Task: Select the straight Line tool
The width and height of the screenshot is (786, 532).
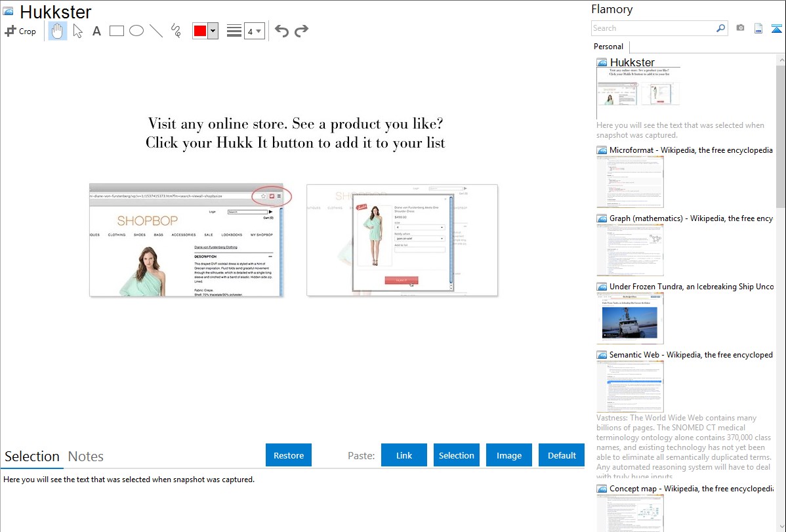Action: click(156, 31)
